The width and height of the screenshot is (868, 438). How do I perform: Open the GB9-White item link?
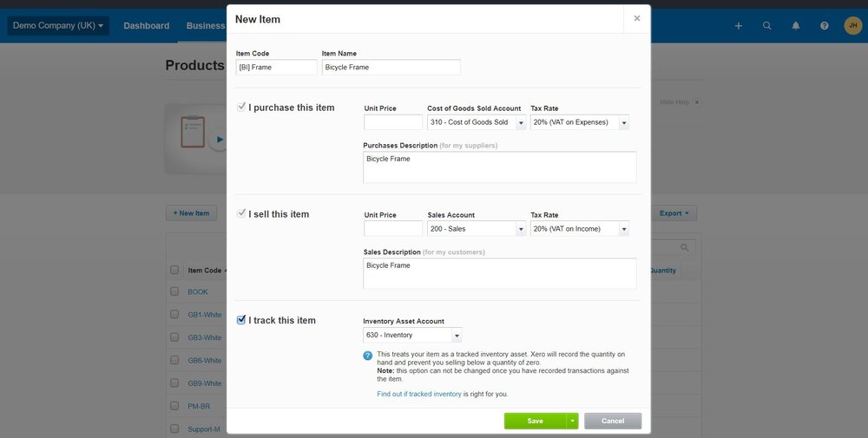(x=204, y=383)
